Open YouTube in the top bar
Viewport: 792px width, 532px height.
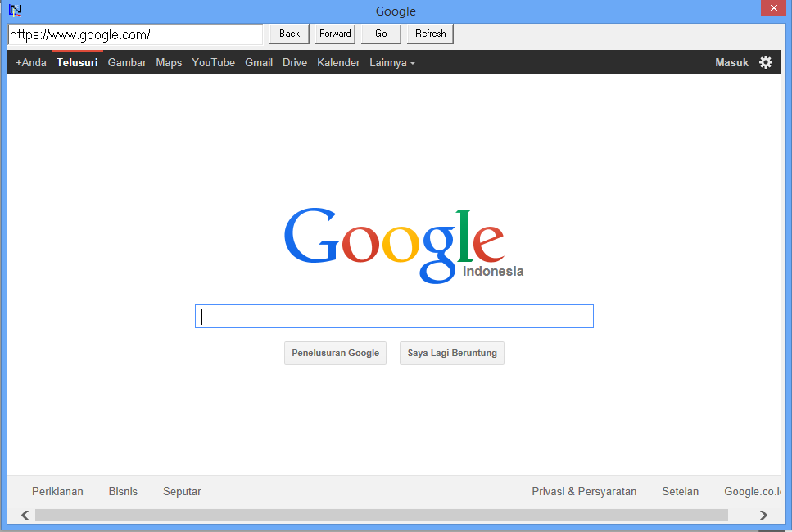point(213,62)
